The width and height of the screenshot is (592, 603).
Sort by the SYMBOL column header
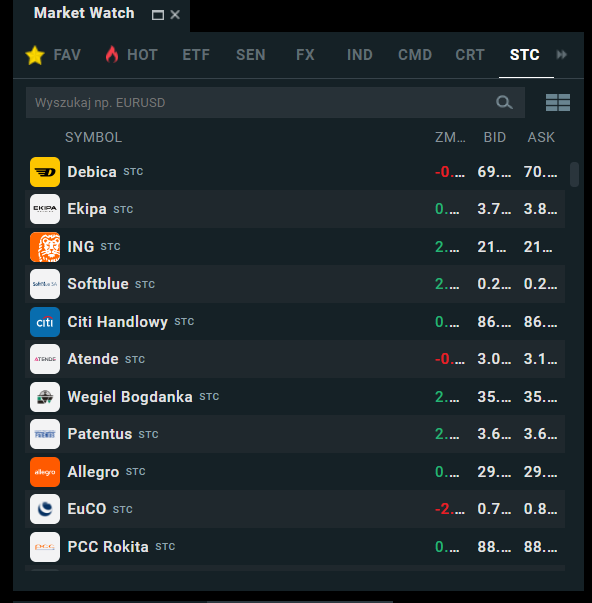pos(93,137)
